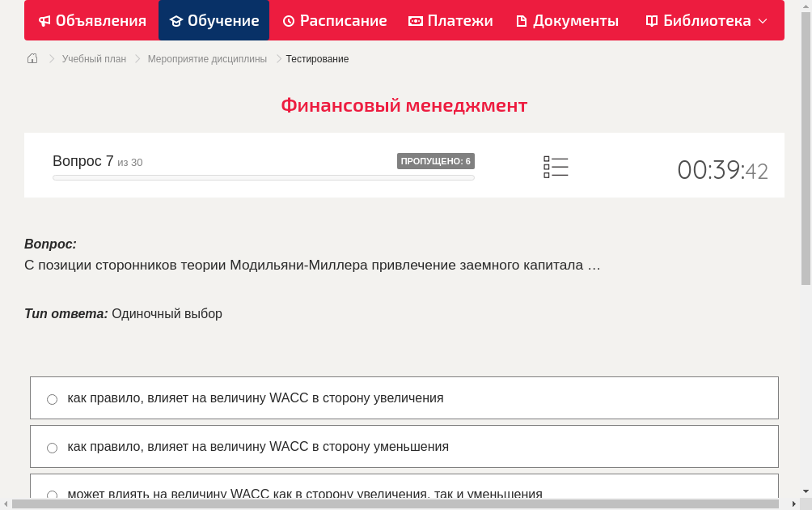
Task: Switch to the Обучение section
Action: coord(214,20)
